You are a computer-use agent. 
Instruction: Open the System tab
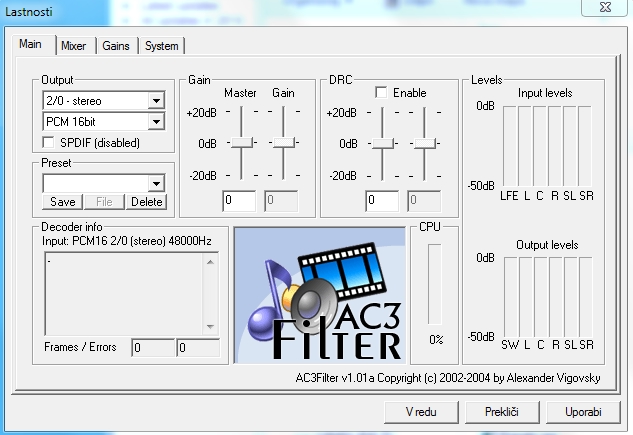[x=161, y=46]
